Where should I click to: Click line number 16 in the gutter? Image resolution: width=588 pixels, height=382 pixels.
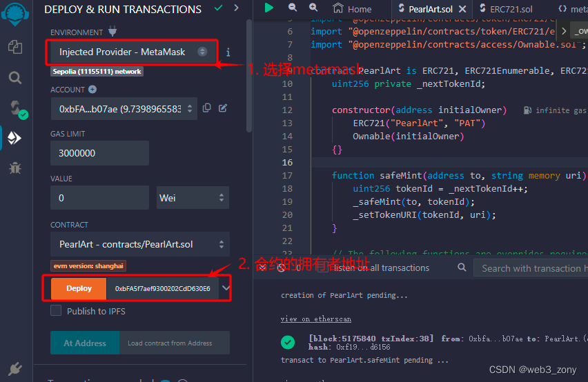287,163
